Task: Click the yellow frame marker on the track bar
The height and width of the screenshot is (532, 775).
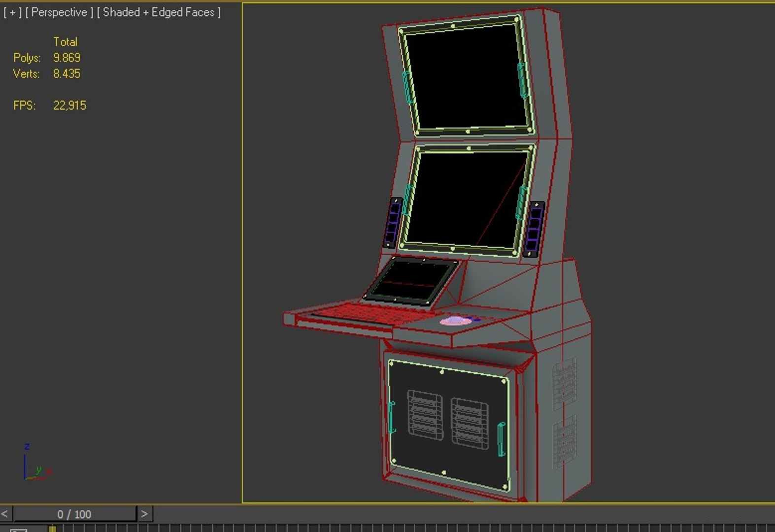Action: click(52, 529)
